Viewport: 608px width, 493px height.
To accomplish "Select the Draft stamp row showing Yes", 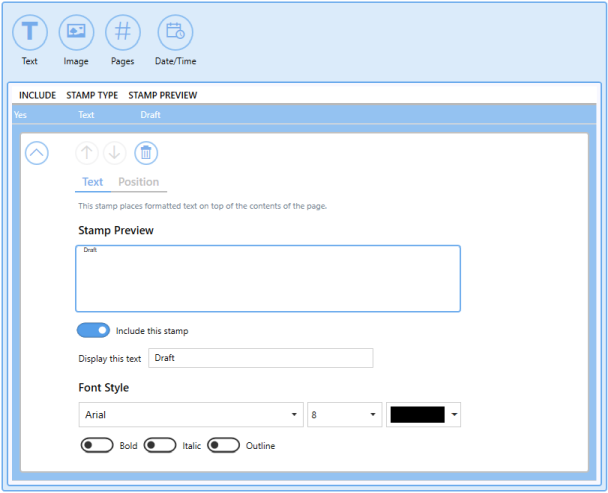I will coord(304,115).
